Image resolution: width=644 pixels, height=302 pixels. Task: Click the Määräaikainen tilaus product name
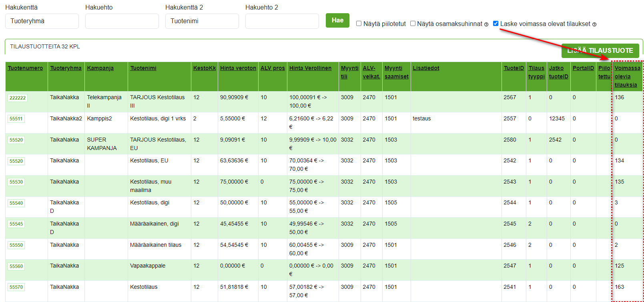coord(156,245)
